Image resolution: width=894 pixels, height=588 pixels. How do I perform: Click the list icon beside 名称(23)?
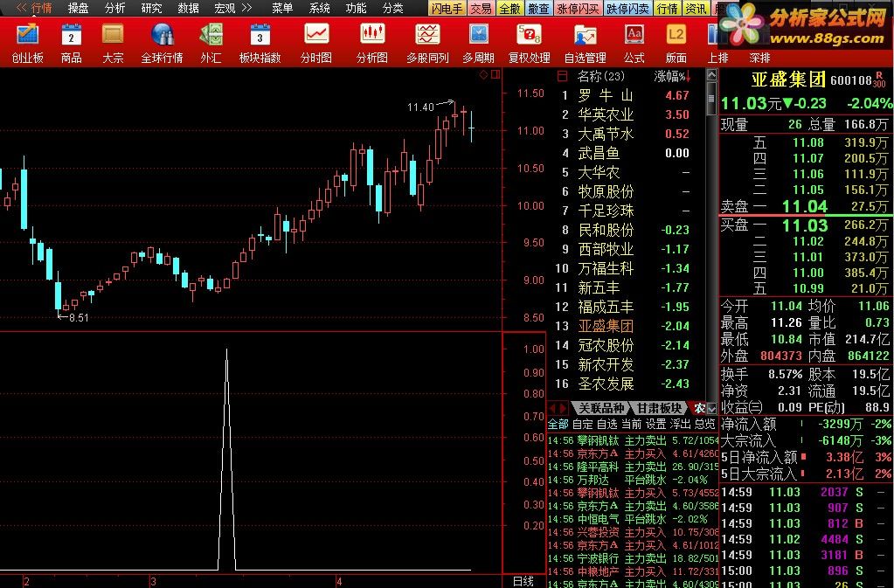pyautogui.click(x=563, y=76)
